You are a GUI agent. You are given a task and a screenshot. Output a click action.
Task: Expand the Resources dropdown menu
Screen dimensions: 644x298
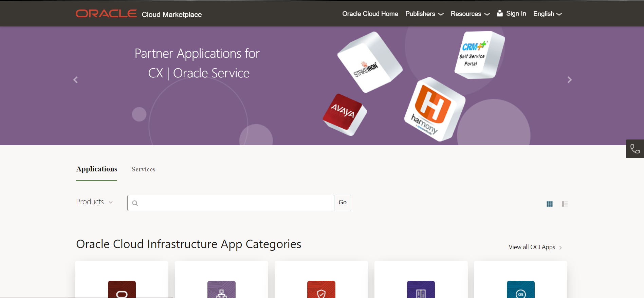tap(470, 14)
